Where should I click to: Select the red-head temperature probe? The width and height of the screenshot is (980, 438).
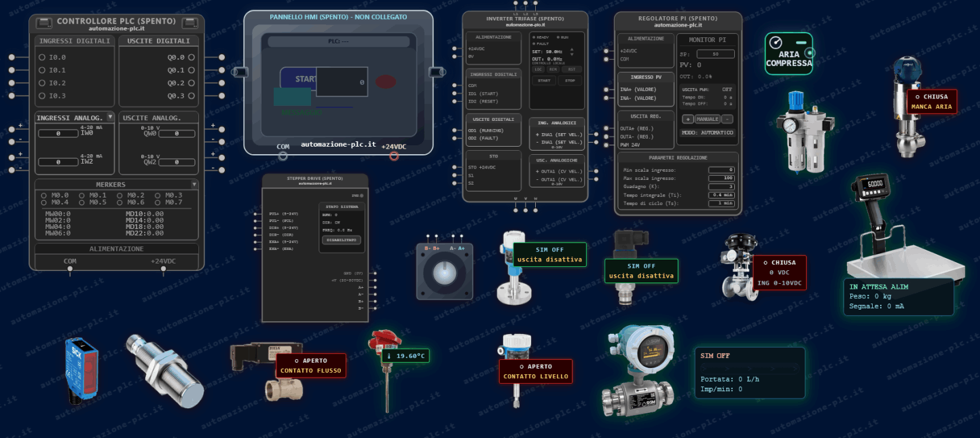pos(386,371)
